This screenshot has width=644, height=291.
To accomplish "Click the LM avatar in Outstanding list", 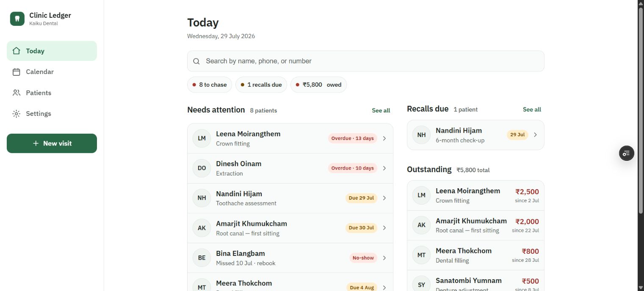I will [422, 195].
